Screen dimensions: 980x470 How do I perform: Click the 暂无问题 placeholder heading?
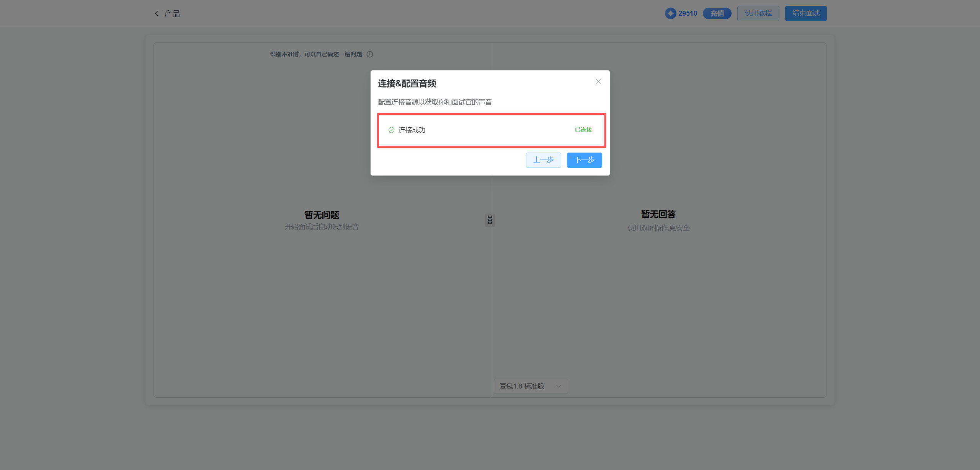point(322,215)
